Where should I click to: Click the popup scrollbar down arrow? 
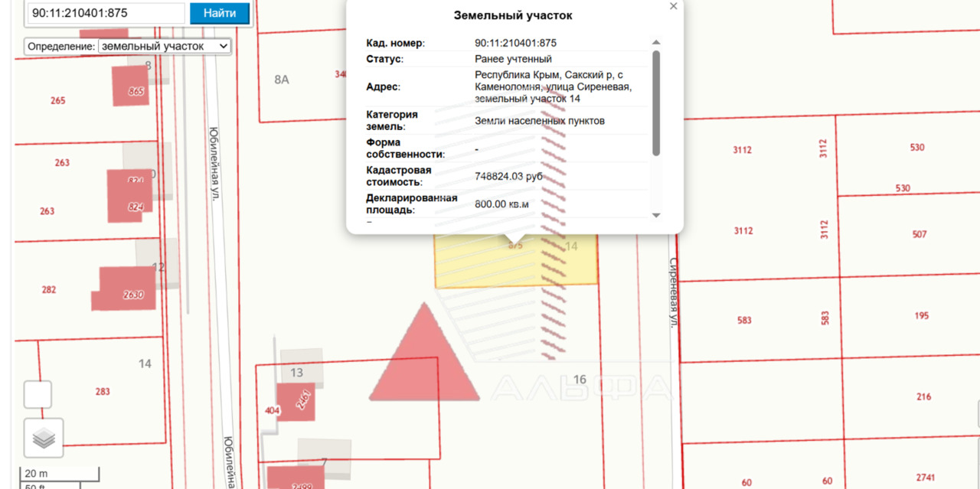[x=656, y=216]
